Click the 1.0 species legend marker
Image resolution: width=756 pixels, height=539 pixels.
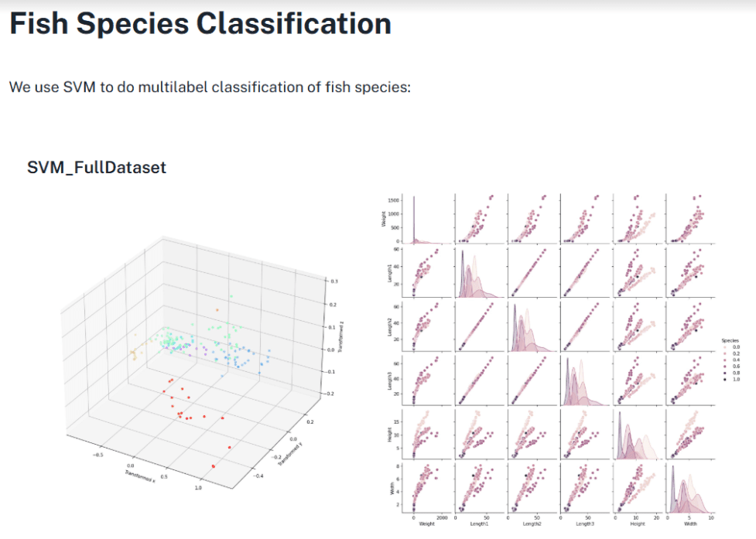coord(725,379)
